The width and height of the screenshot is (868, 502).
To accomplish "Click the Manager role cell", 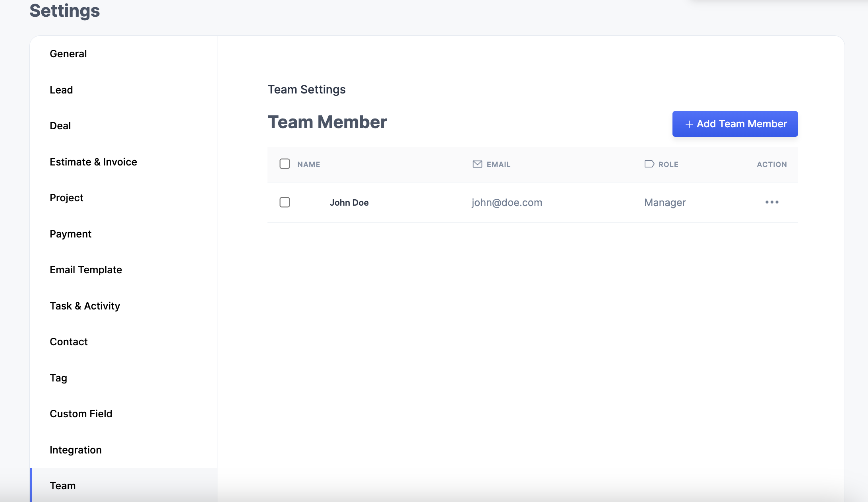I will pyautogui.click(x=665, y=202).
